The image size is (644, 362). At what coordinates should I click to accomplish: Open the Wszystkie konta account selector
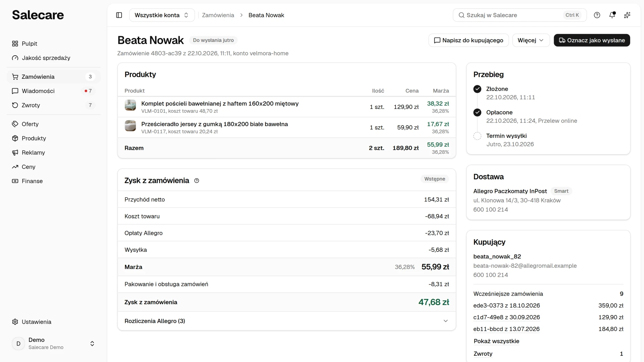pyautogui.click(x=162, y=15)
